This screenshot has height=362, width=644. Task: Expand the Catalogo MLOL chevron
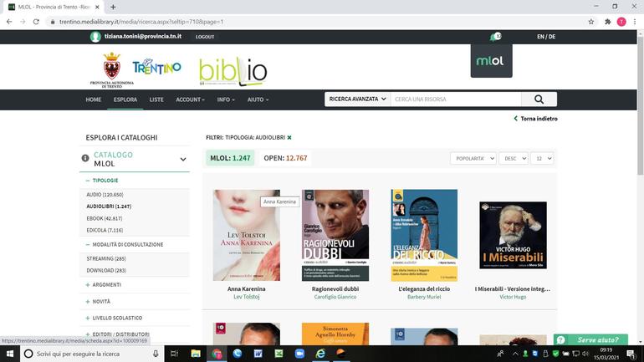pyautogui.click(x=183, y=159)
